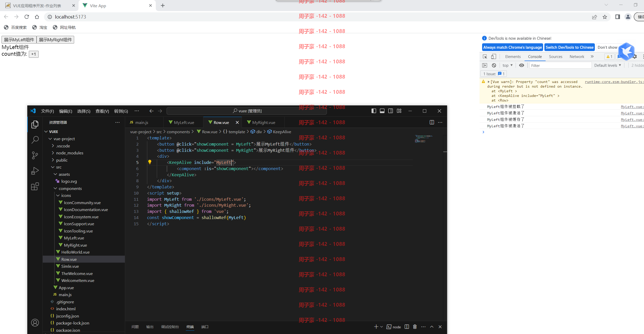Switch to the MyRight.vue editor tab
This screenshot has width=644, height=334.
[x=264, y=122]
